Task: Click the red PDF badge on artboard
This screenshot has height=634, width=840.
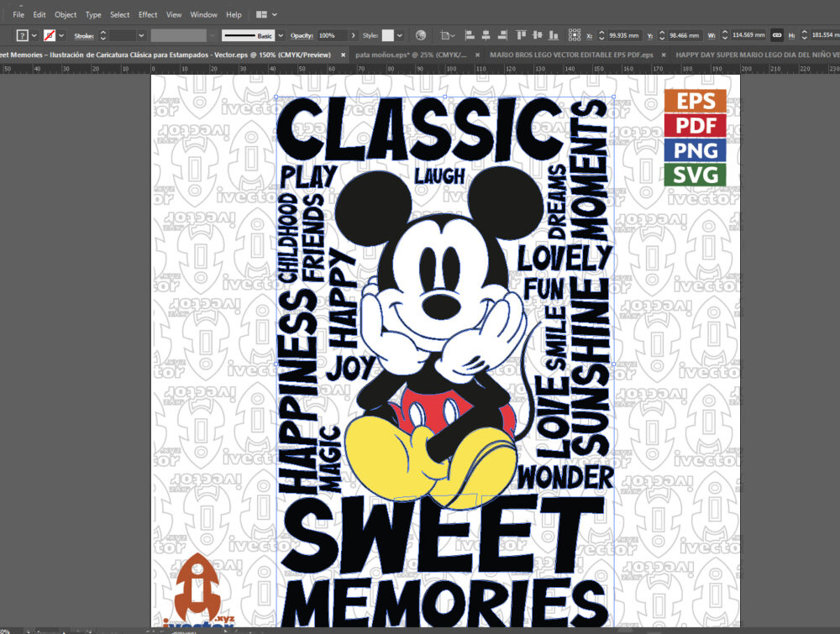Action: click(x=696, y=126)
